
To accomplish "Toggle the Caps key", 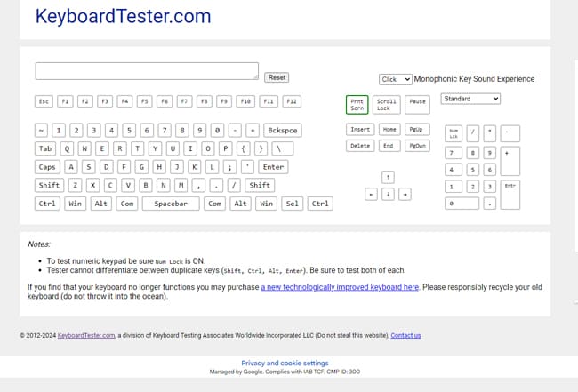I will coord(47,167).
